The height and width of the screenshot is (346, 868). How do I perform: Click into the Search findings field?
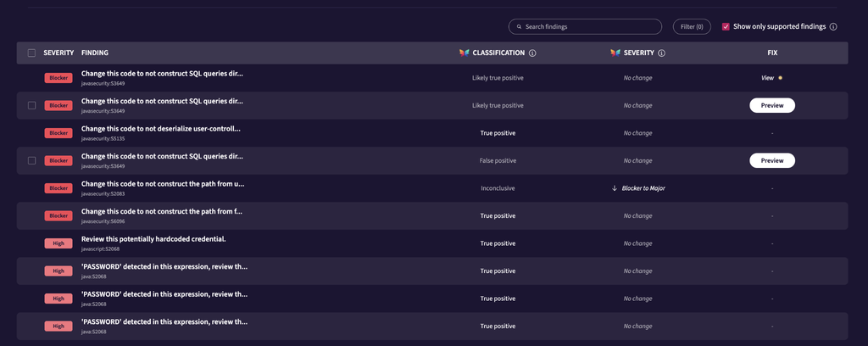585,26
